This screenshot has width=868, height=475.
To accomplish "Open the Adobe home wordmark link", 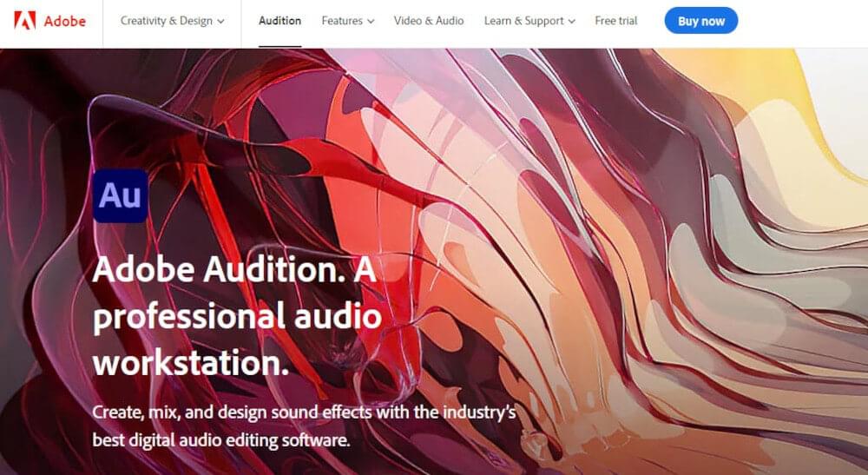I will 65,21.
